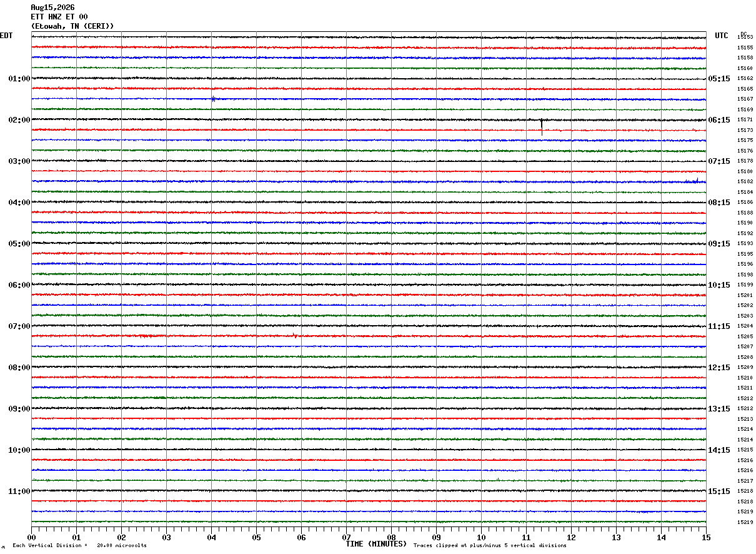Select the minute 15 tick label on x-axis
The width and height of the screenshot is (756, 554).
pos(706,537)
